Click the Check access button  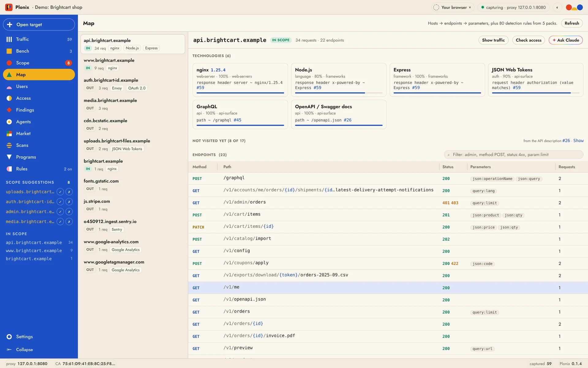pyautogui.click(x=528, y=40)
